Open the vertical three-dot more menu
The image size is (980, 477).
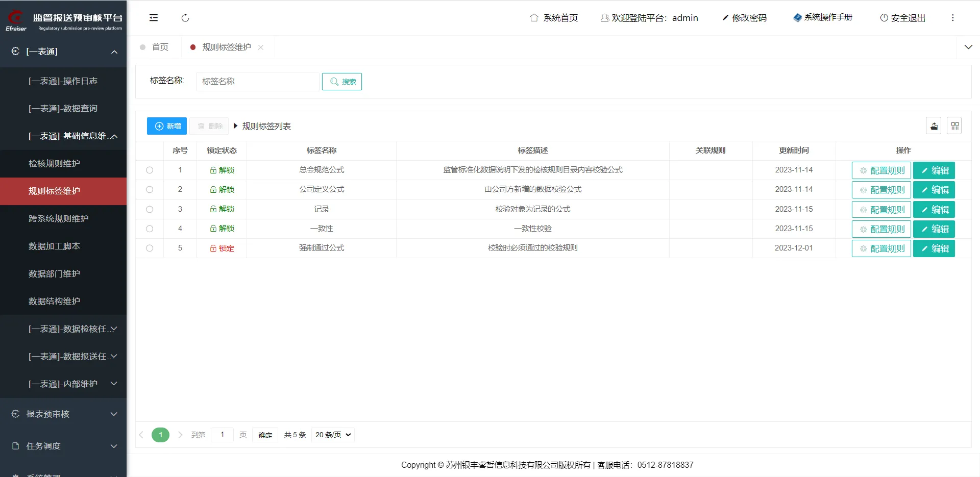tap(952, 18)
